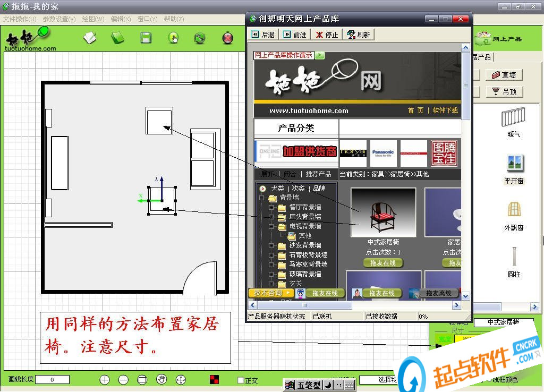Expand the 餐厅背景墙 tree folder

tap(271, 207)
